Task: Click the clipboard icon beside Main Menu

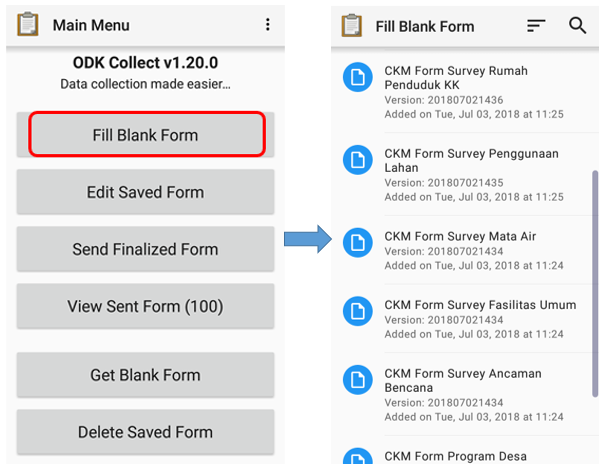Action: click(28, 24)
